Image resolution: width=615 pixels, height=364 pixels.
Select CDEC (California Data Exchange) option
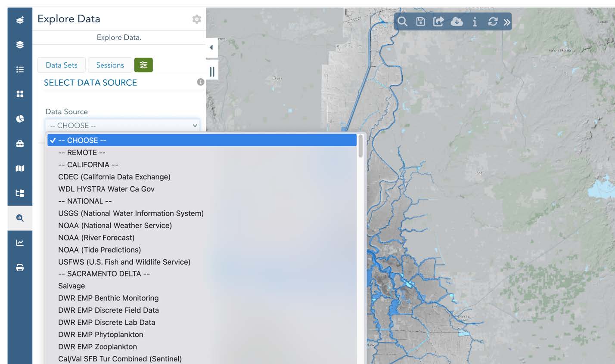click(114, 177)
